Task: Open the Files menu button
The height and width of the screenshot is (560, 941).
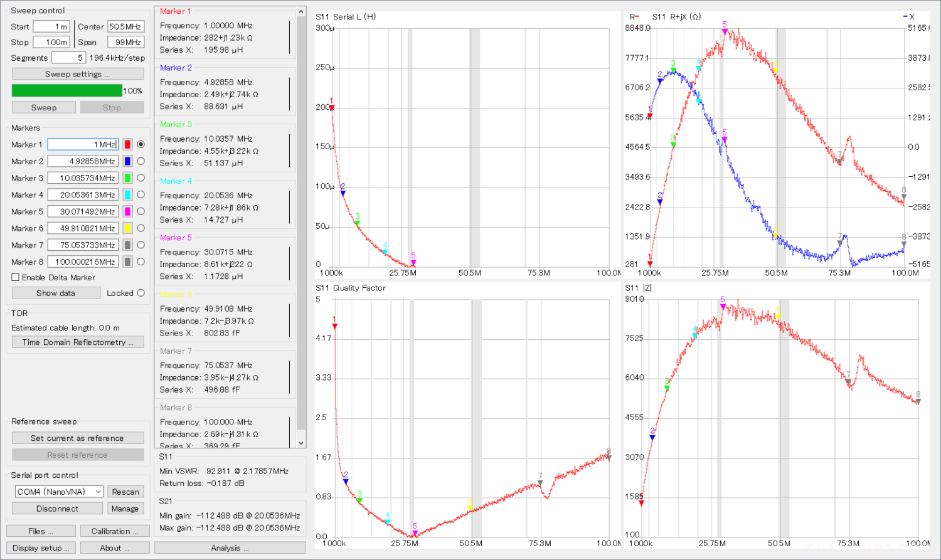Action: coord(41,531)
